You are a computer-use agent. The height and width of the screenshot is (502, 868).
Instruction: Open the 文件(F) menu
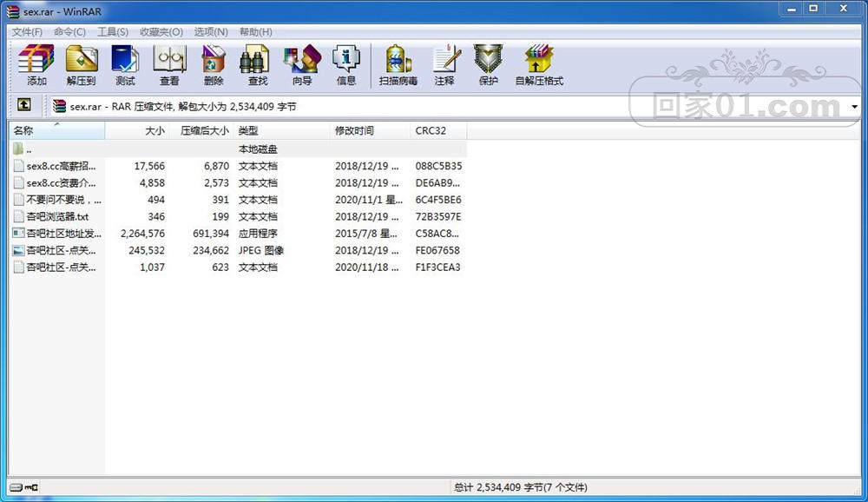pyautogui.click(x=27, y=32)
